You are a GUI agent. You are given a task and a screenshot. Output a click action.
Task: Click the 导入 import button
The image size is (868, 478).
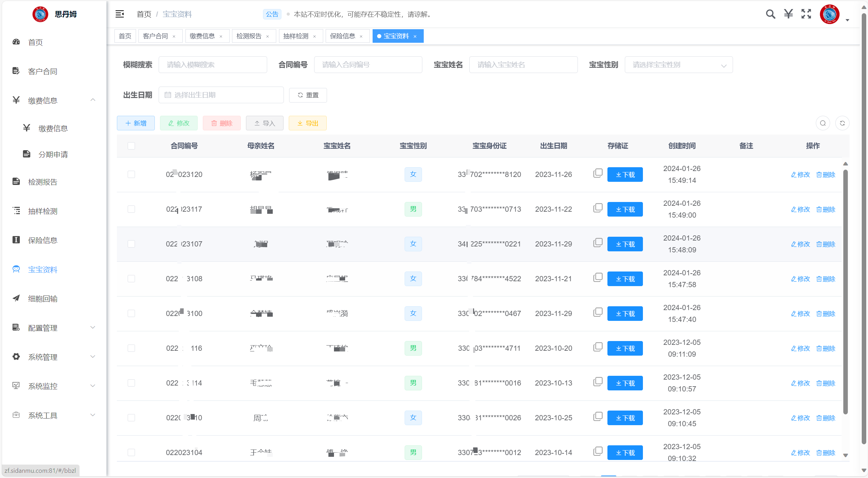265,123
